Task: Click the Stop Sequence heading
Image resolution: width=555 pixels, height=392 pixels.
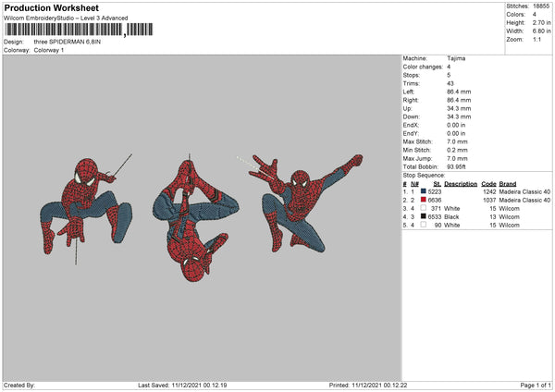Action: (x=424, y=176)
